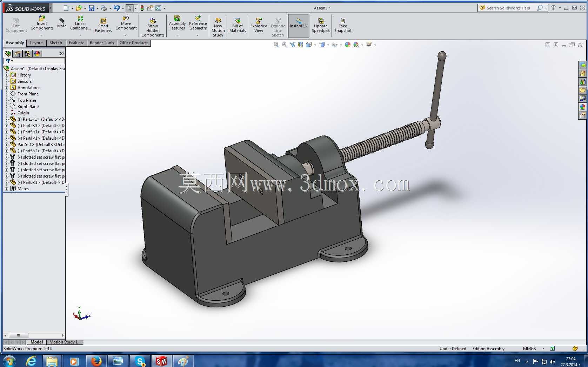The height and width of the screenshot is (367, 588).
Task: Switch to the Evaluate tab
Action: pyautogui.click(x=76, y=43)
